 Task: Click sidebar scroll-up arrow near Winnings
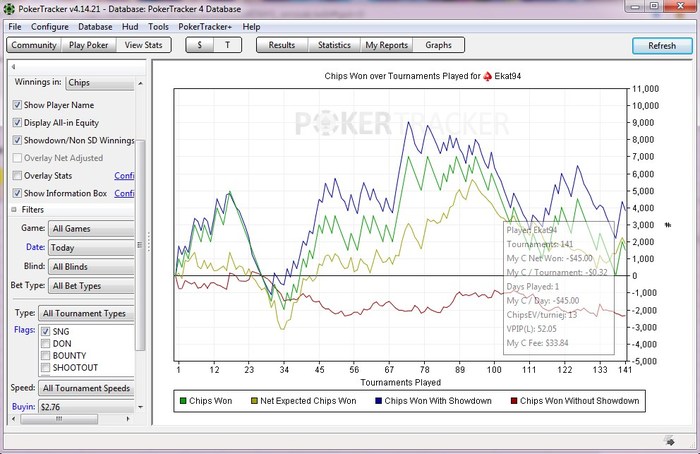140,83
